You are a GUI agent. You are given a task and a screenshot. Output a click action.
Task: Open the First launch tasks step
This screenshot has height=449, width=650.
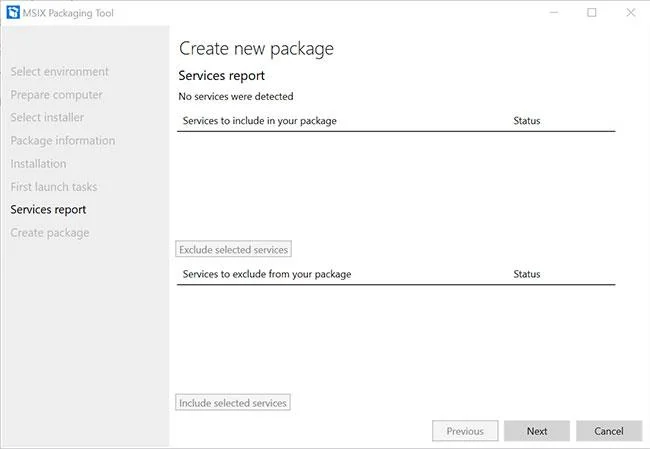(x=54, y=187)
